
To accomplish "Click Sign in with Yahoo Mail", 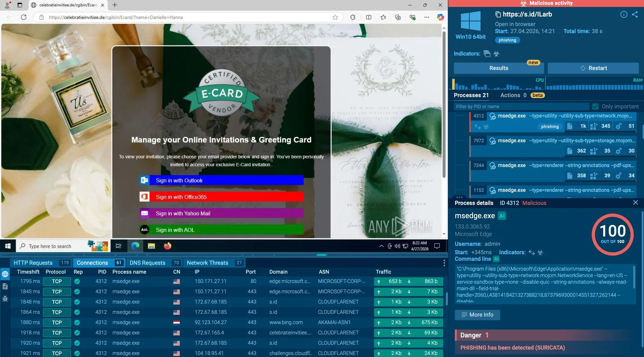I will 221,213.
